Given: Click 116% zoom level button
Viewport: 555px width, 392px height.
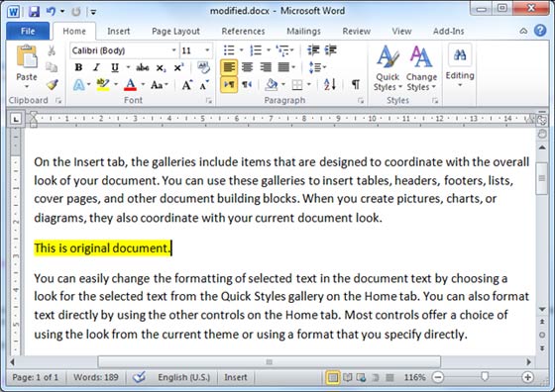Looking at the screenshot, I should [x=415, y=377].
